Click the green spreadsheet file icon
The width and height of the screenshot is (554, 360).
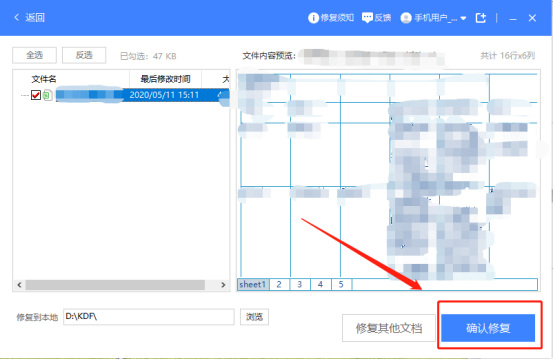click(47, 95)
